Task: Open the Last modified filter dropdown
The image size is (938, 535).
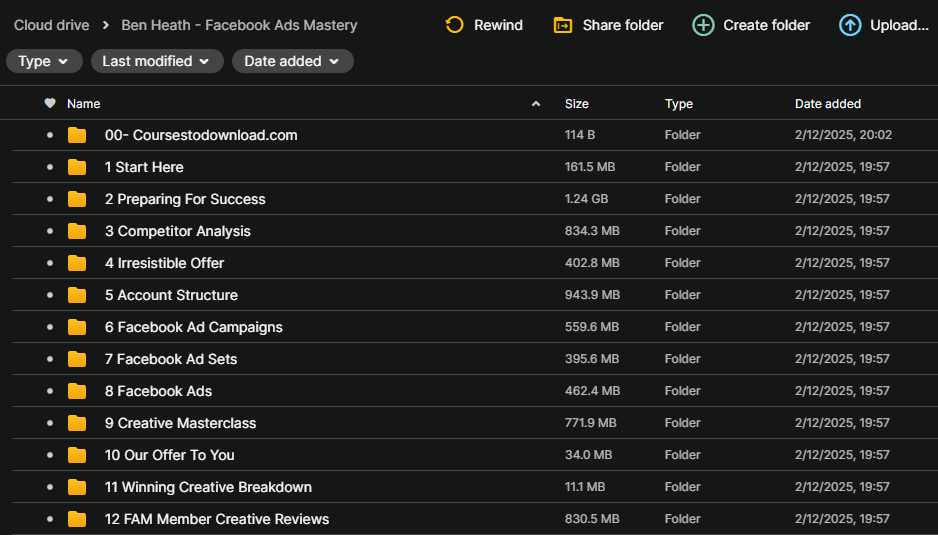Action: 157,61
